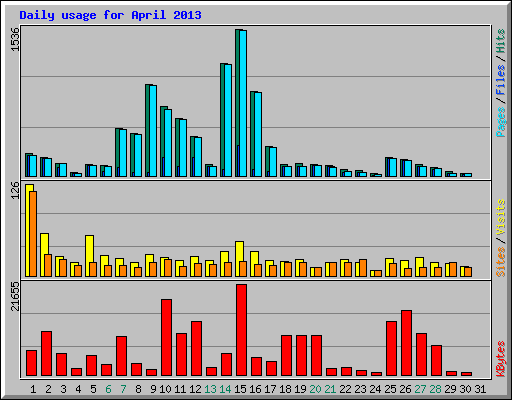
Task: Click day 11 on the x-axis
Action: pyautogui.click(x=180, y=389)
